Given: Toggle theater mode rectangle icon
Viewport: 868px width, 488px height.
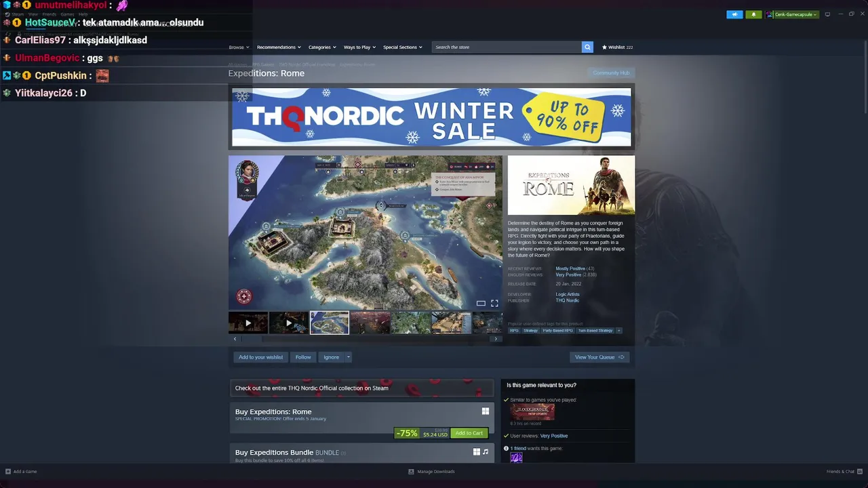Looking at the screenshot, I should [x=481, y=303].
